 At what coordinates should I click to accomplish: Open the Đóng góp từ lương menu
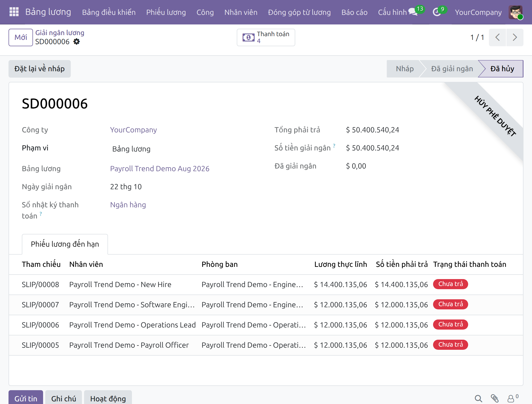click(x=299, y=12)
